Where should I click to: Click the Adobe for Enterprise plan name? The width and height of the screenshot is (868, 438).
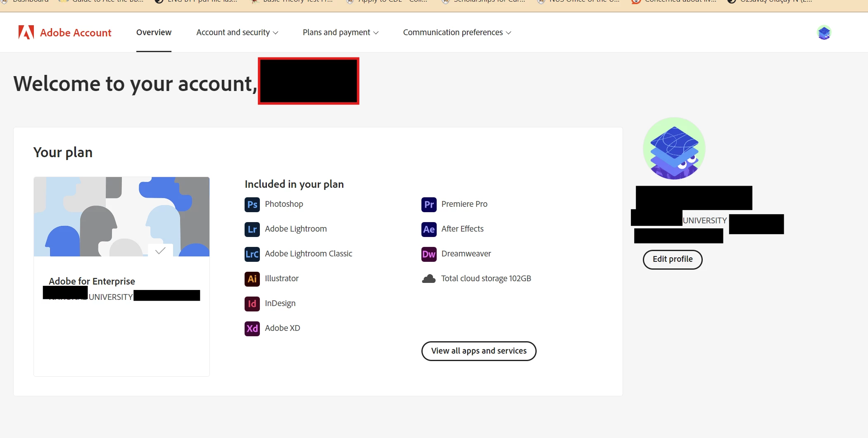tap(92, 281)
